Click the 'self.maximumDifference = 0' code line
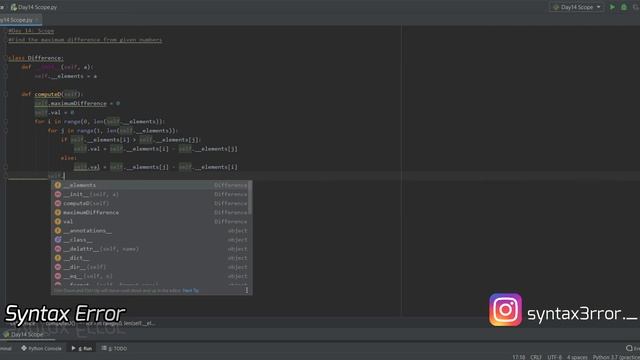 pyautogui.click(x=78, y=104)
